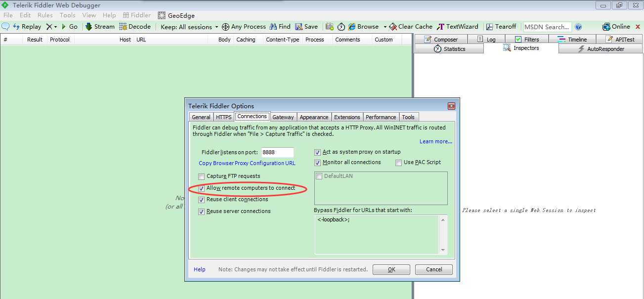Image resolution: width=644 pixels, height=299 pixels.
Task: Launch Browse with IE icon
Action: point(363,27)
